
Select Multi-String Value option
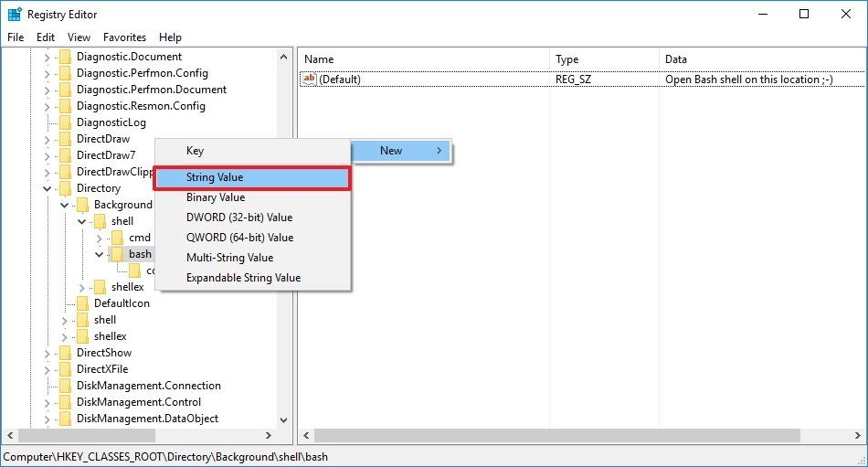(252, 258)
